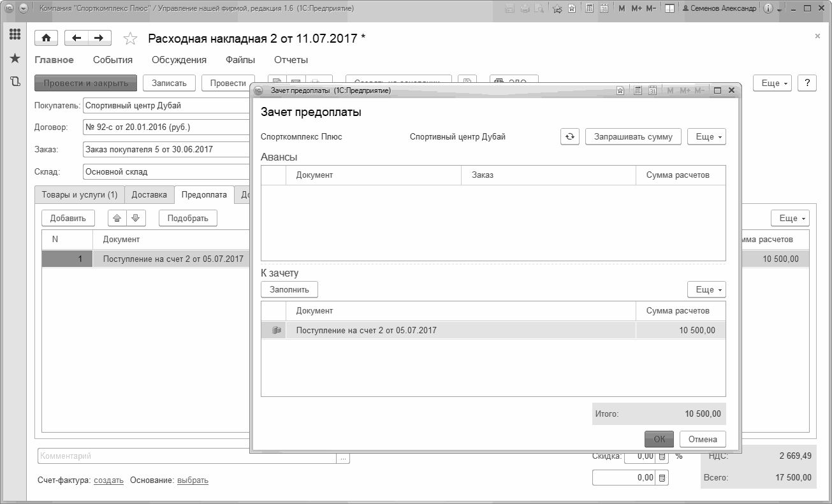Click the Провести button
832x504 pixels.
[228, 83]
